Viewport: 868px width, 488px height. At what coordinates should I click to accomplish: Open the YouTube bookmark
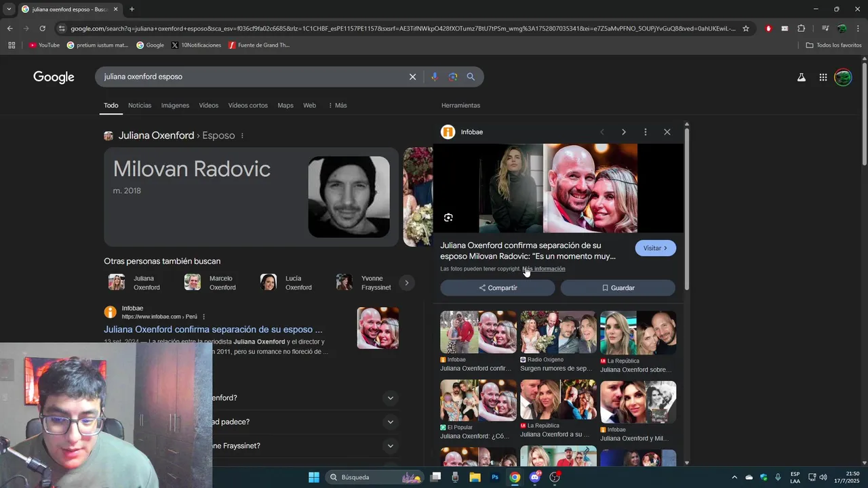44,45
